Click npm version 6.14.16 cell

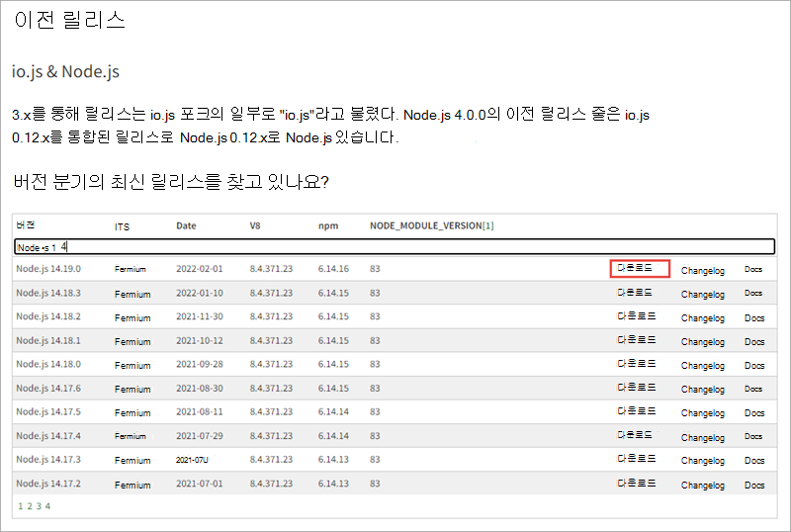click(333, 269)
